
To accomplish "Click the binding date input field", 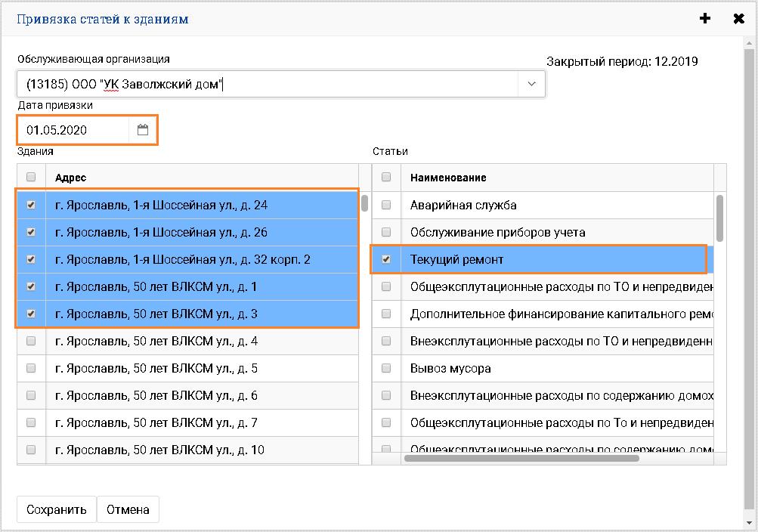I will point(73,130).
